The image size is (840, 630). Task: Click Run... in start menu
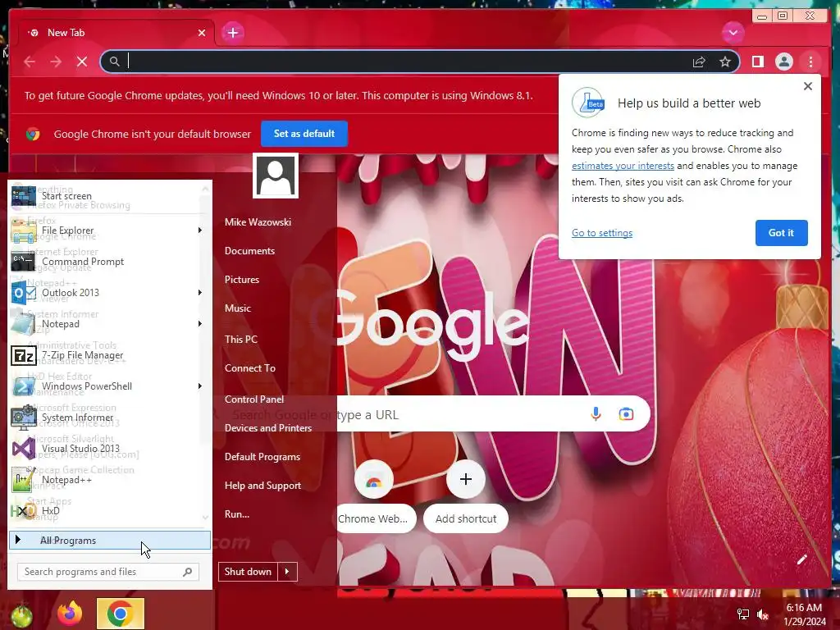point(237,514)
